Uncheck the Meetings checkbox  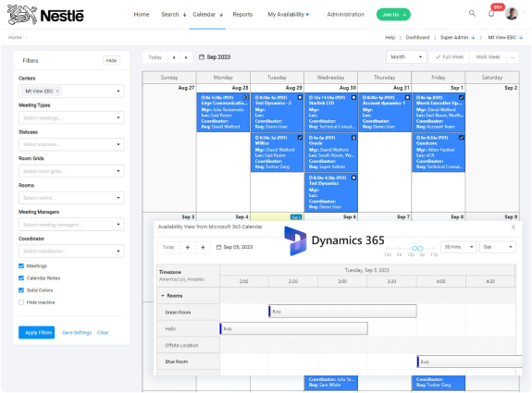[21, 265]
